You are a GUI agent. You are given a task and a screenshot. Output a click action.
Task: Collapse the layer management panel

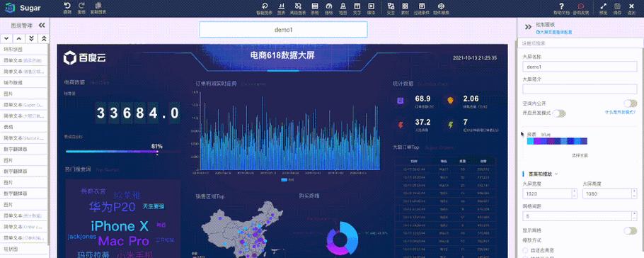click(42, 26)
